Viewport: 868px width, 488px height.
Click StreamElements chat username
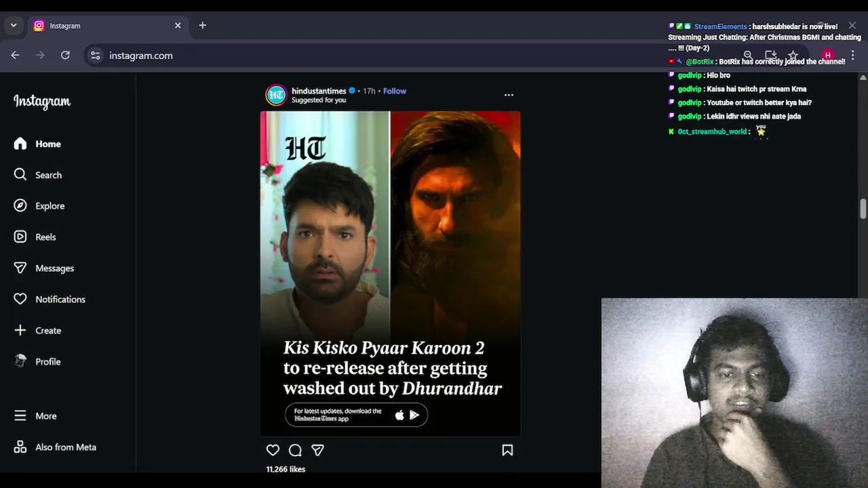point(720,26)
